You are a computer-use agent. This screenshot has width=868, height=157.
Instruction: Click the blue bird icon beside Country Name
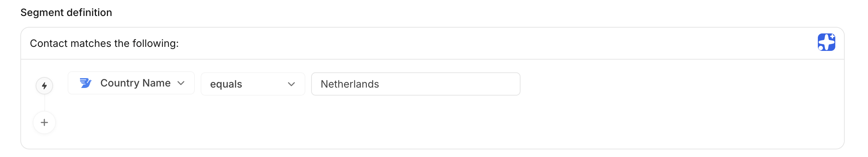pyautogui.click(x=85, y=83)
